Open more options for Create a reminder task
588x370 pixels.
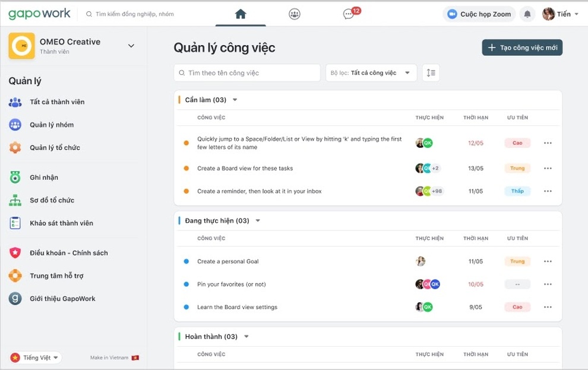pyautogui.click(x=548, y=191)
